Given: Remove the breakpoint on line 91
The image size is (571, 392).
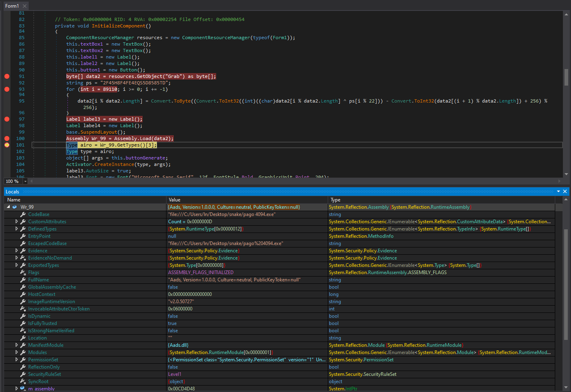Looking at the screenshot, I should click(7, 76).
